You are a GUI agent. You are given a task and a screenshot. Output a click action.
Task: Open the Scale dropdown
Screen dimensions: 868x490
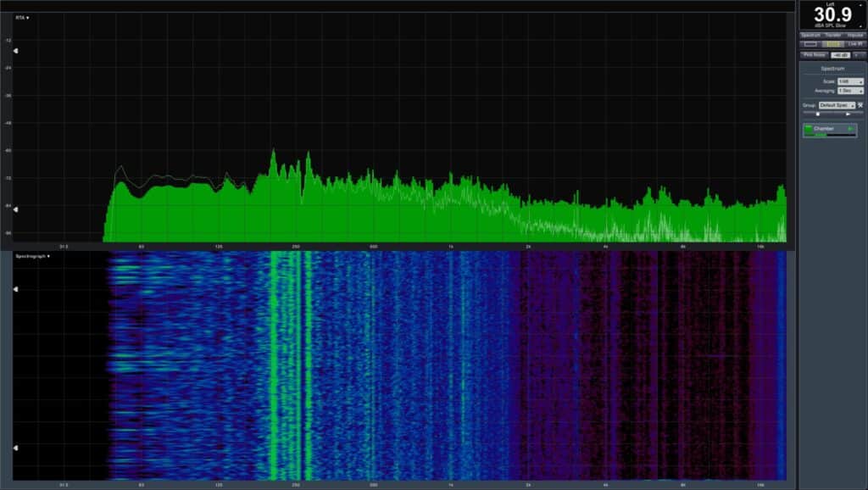pos(850,81)
